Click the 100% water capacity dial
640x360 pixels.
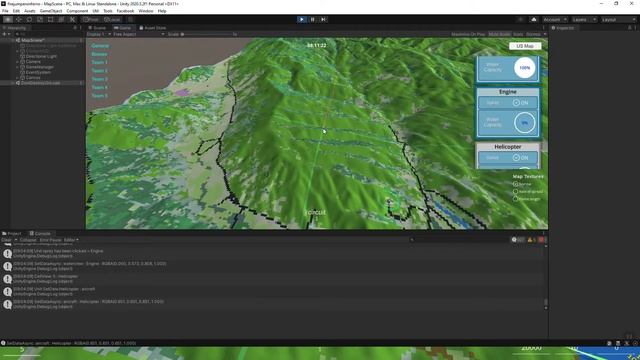click(x=524, y=68)
